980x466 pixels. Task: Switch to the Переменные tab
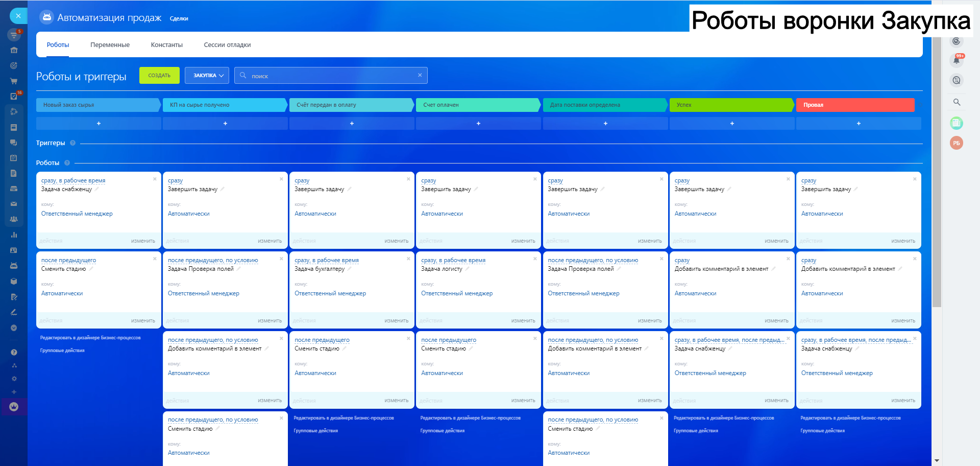point(110,45)
